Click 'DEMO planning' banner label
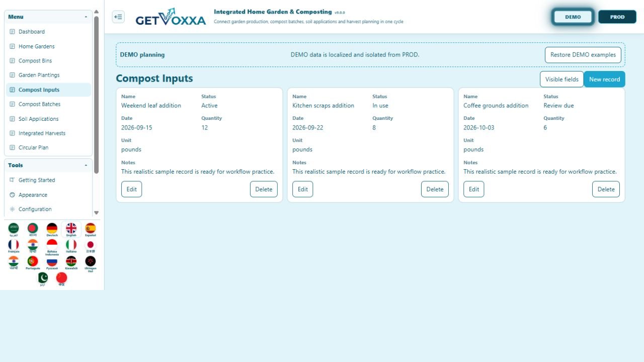644x362 pixels. point(142,55)
